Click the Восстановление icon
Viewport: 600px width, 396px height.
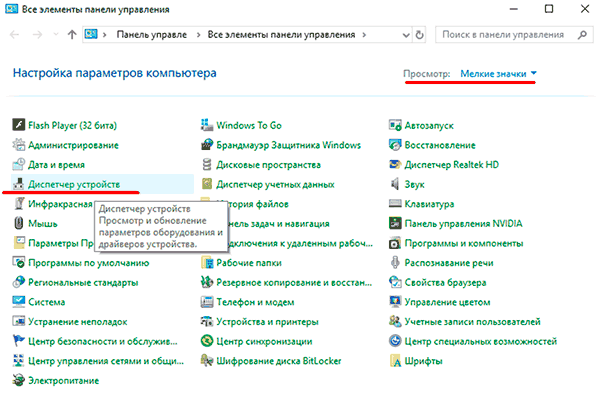pyautogui.click(x=395, y=145)
